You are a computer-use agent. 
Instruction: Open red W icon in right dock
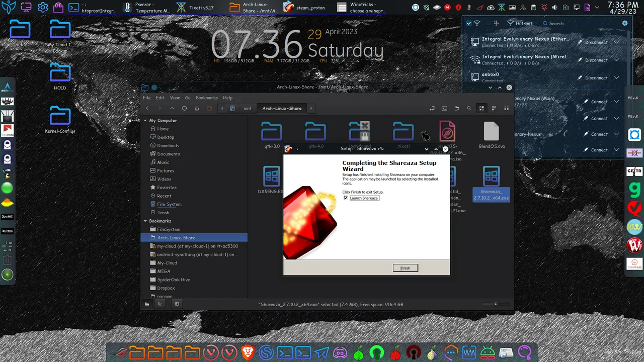pyautogui.click(x=634, y=245)
